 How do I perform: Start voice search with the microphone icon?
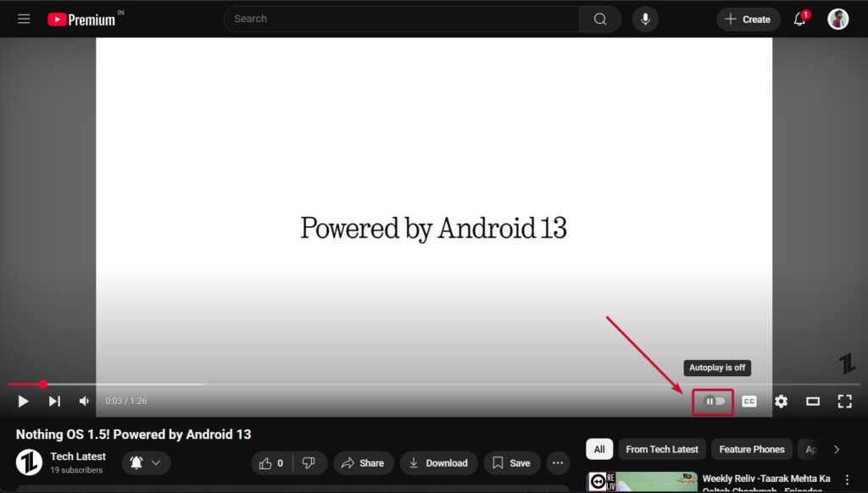pos(645,19)
